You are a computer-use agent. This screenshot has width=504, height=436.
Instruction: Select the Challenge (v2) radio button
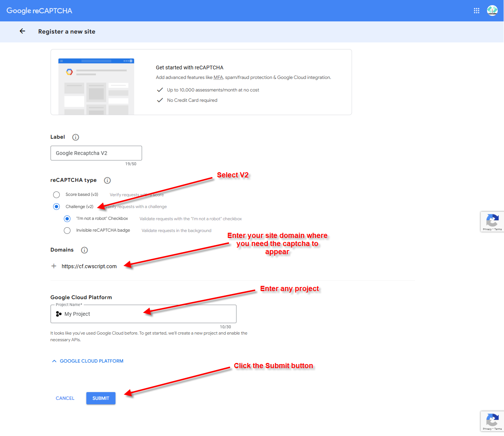(56, 207)
